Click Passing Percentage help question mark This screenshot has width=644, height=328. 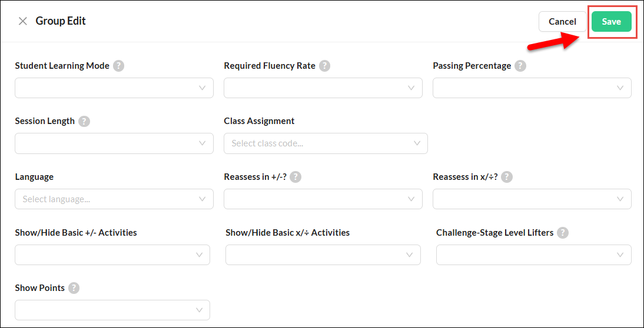coord(520,66)
